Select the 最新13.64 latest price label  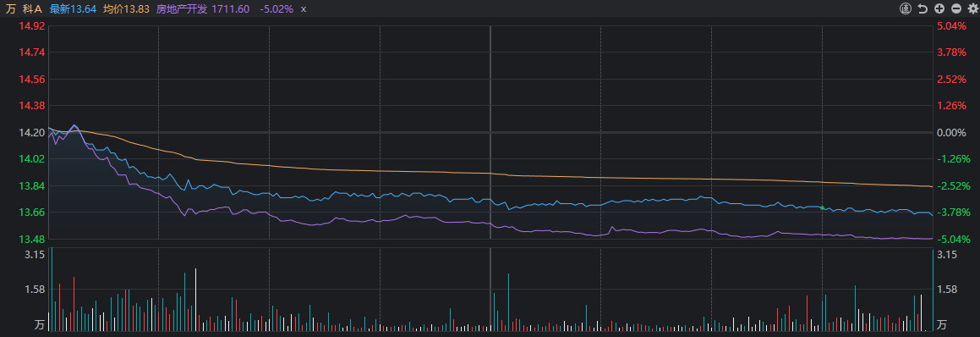coord(73,8)
